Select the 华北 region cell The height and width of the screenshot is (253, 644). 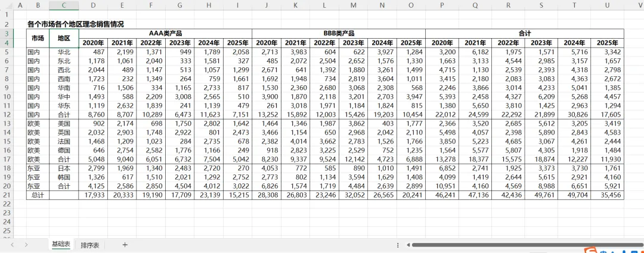[64, 52]
